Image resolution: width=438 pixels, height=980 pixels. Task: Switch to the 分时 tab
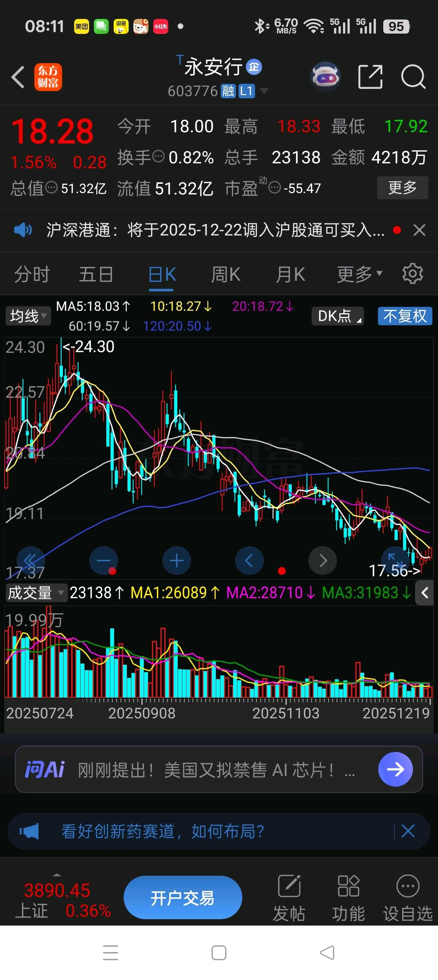32,274
